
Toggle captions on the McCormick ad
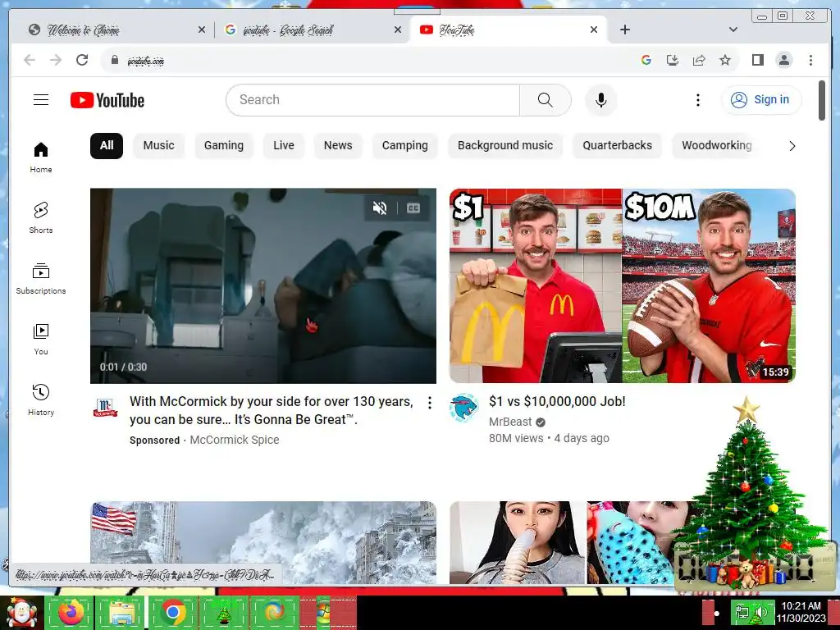(413, 208)
